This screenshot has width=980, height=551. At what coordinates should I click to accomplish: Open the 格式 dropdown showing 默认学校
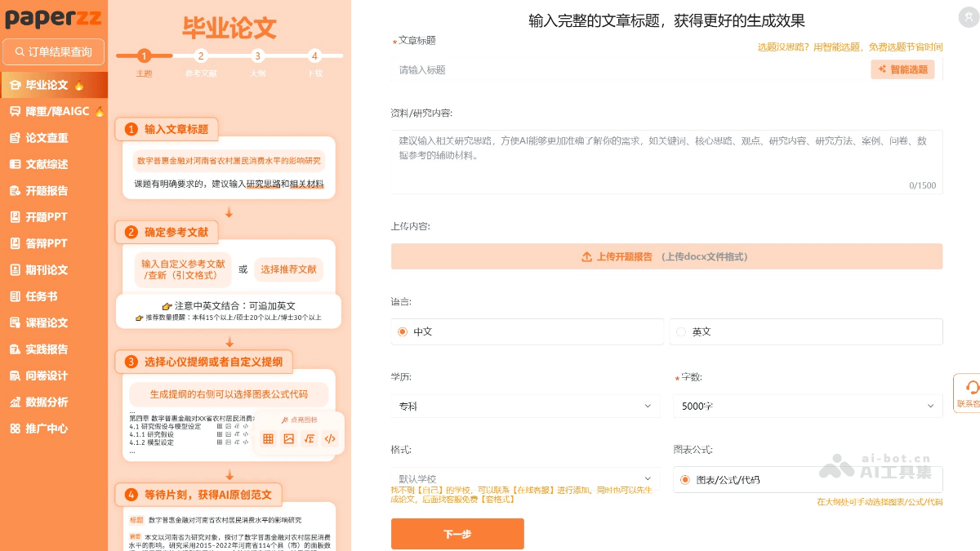tap(526, 478)
